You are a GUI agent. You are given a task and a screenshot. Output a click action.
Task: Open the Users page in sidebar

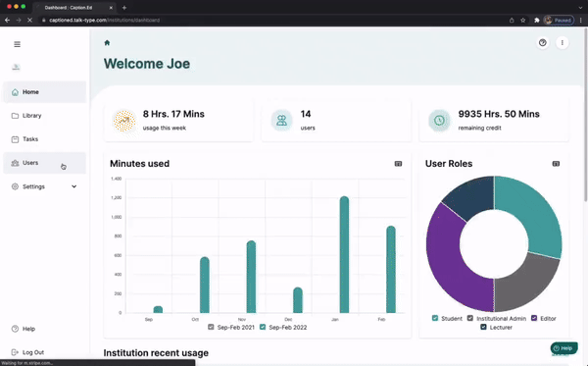[x=44, y=163]
